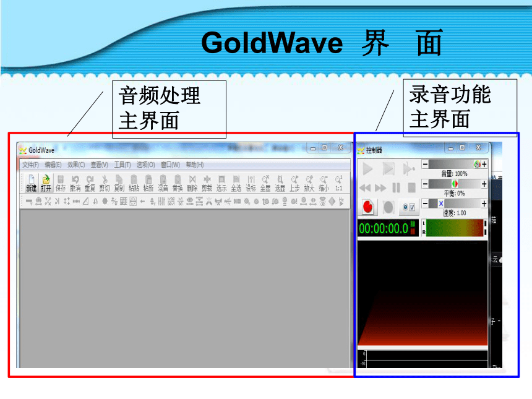This screenshot has width=532, height=399.
Task: Decrease 平衡 with the minus button
Action: point(425,184)
